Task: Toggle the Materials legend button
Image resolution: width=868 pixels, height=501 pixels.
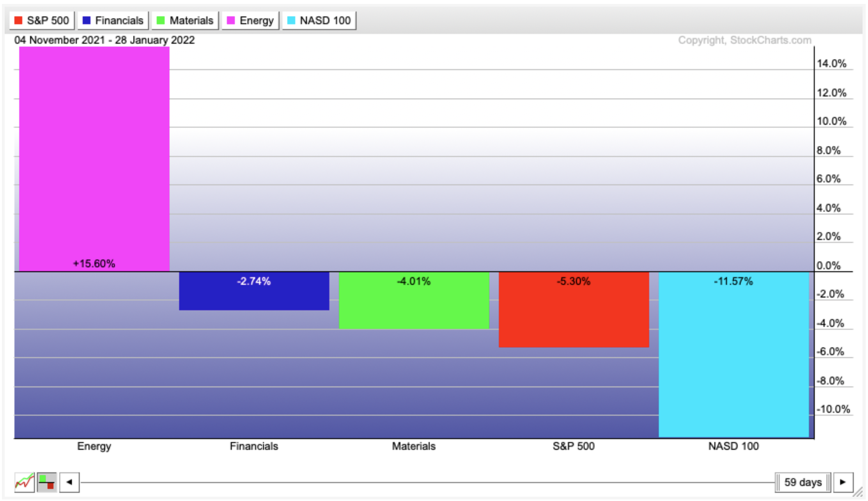Action: click(x=185, y=20)
